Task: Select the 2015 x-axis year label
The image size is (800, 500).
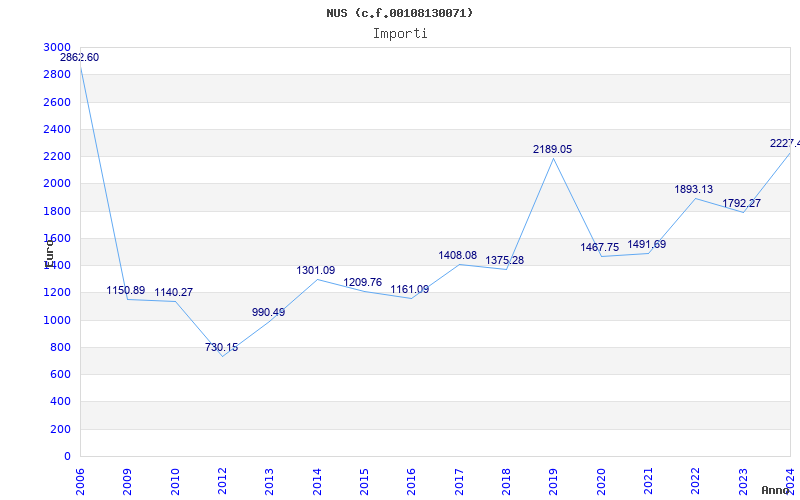Action: 364,482
